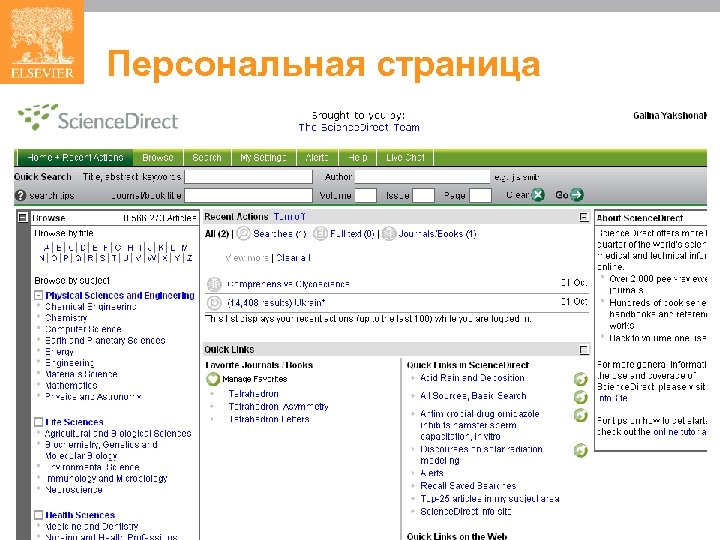Screen dimensions: 720x540
Task: Open Earth and Planetary Sciences subject
Action: [x=105, y=341]
